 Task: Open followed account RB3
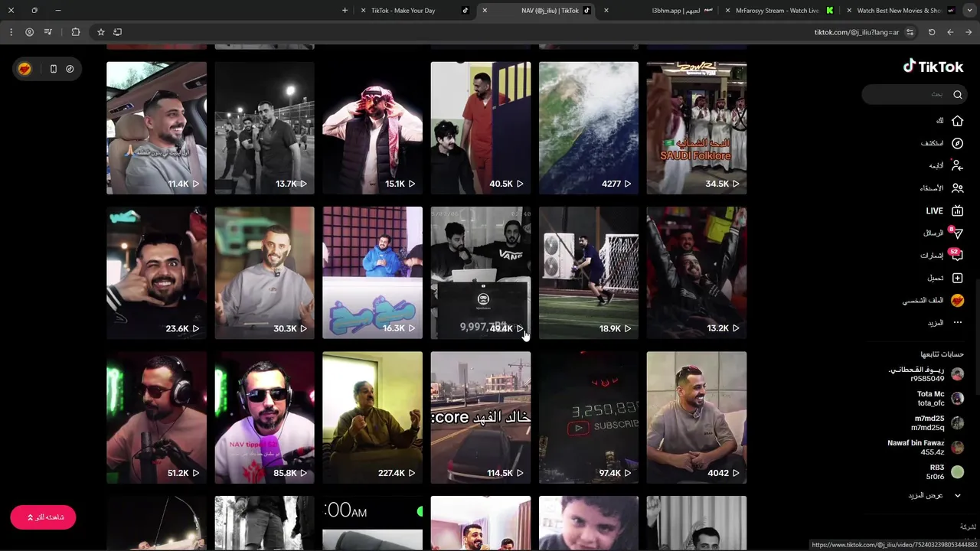pyautogui.click(x=945, y=472)
